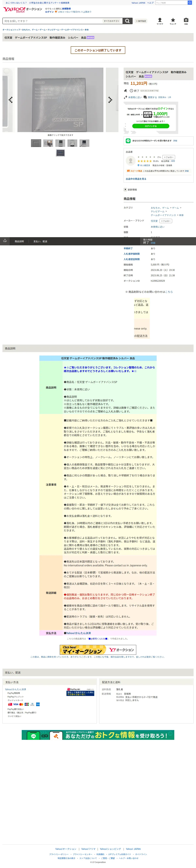This screenshot has width=196, height=868.
Task: Click the 質問する speech bubble icon
Action: click(145, 97)
